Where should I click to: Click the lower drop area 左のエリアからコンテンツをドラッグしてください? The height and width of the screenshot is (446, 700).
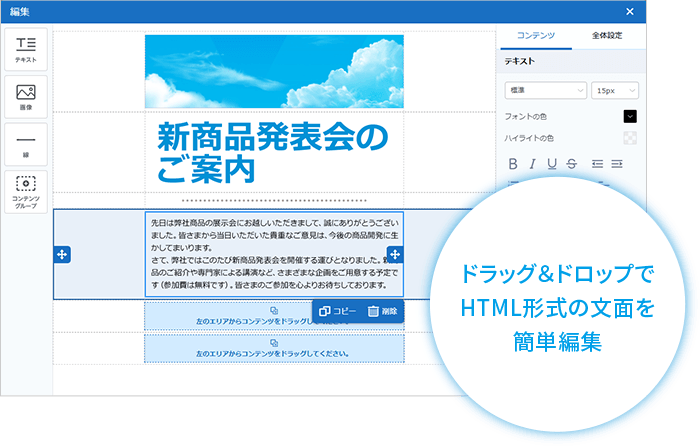[x=274, y=348]
